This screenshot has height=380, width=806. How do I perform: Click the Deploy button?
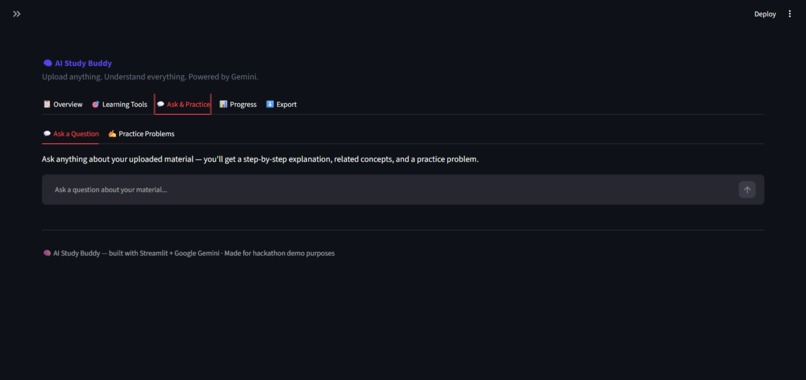point(765,14)
